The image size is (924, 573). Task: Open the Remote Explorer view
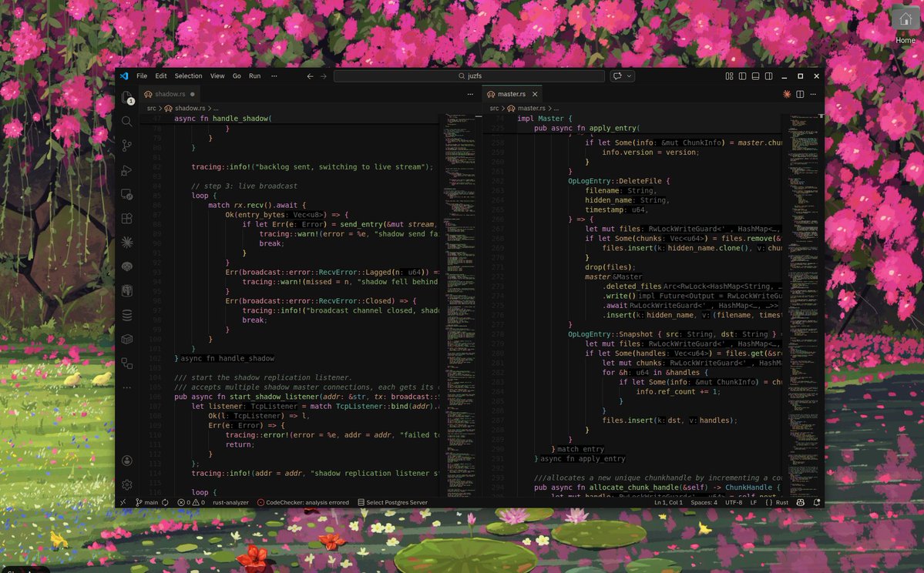[x=126, y=194]
